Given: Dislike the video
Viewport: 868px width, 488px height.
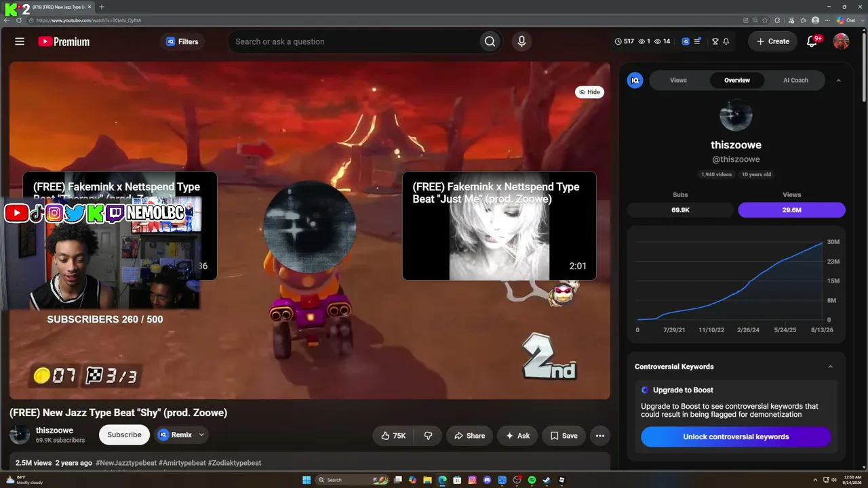Looking at the screenshot, I should (x=428, y=436).
